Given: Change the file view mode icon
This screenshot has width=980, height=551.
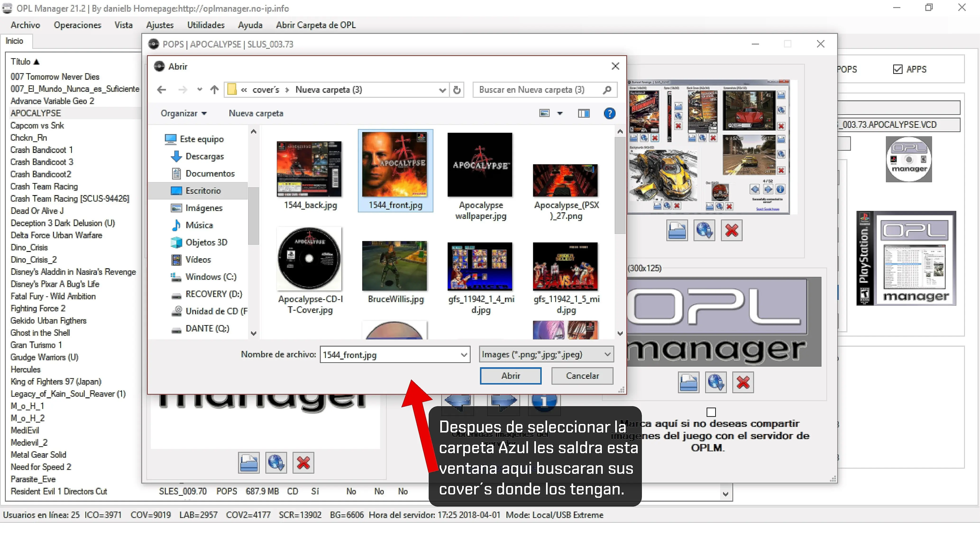Looking at the screenshot, I should click(x=544, y=113).
